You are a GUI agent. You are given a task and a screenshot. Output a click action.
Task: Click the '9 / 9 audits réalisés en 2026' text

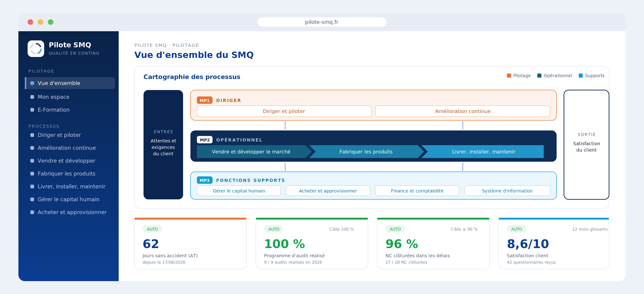point(293,262)
